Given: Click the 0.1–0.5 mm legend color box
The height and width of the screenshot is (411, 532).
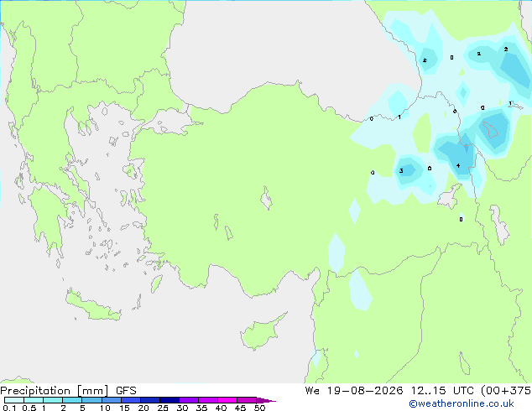Looking at the screenshot, I should [x=14, y=400].
